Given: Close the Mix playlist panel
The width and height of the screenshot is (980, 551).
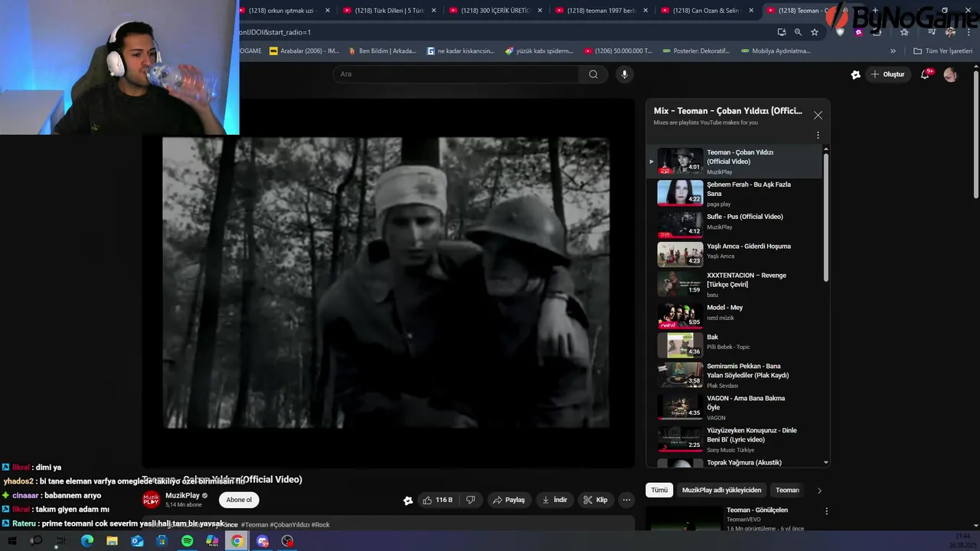Looking at the screenshot, I should 818,115.
